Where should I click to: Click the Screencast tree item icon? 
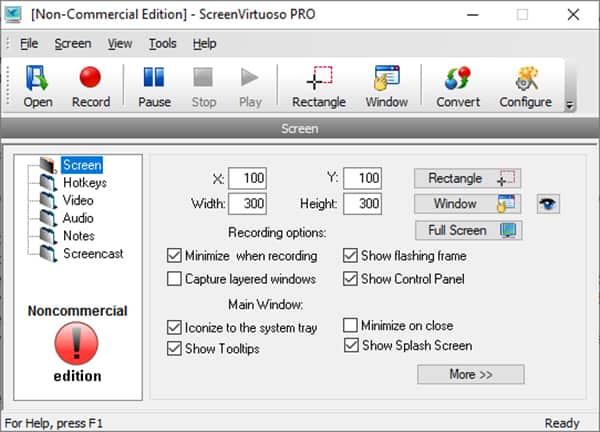tap(49, 254)
